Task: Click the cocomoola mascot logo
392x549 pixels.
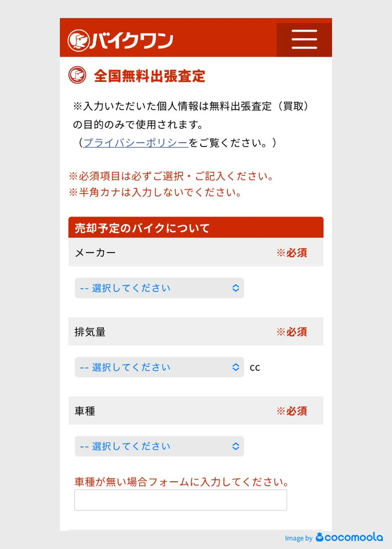Action: (320, 537)
